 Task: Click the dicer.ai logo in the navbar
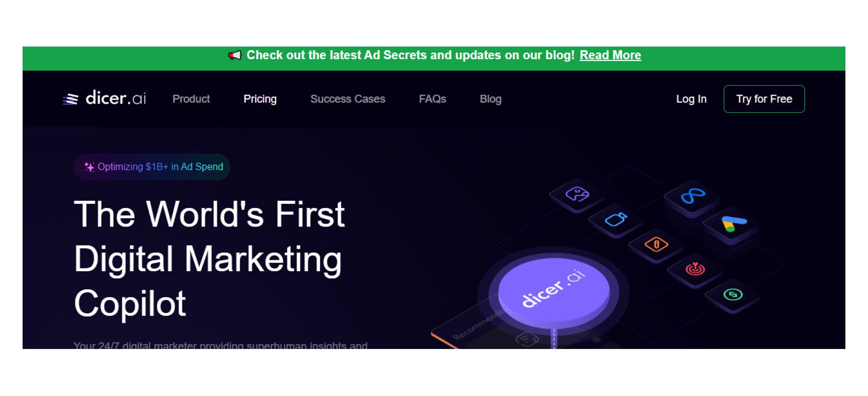click(x=104, y=99)
